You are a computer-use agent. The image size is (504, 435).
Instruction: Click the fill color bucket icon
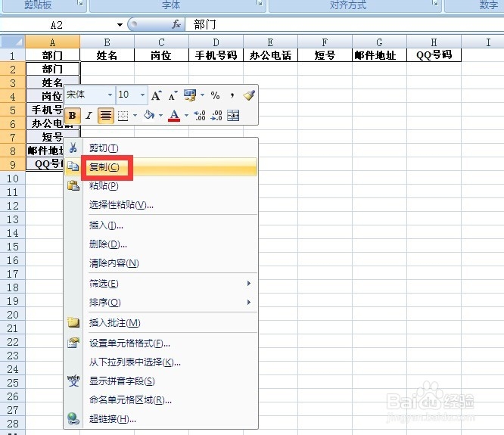(149, 115)
